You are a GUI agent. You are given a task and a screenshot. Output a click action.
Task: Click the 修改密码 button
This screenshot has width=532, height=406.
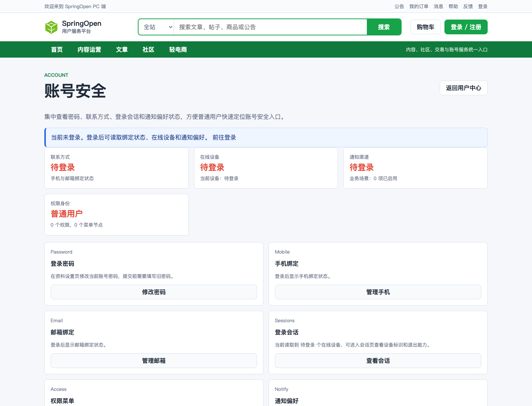click(x=154, y=292)
